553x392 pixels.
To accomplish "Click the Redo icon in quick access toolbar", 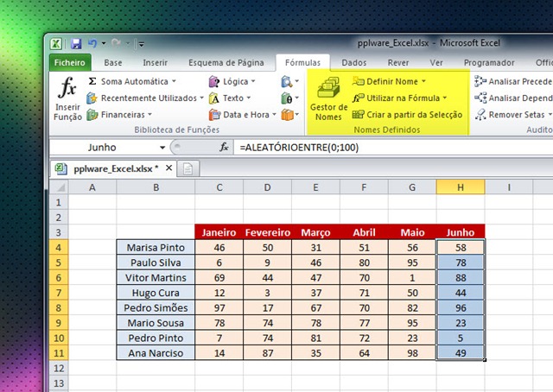I will click(x=116, y=43).
